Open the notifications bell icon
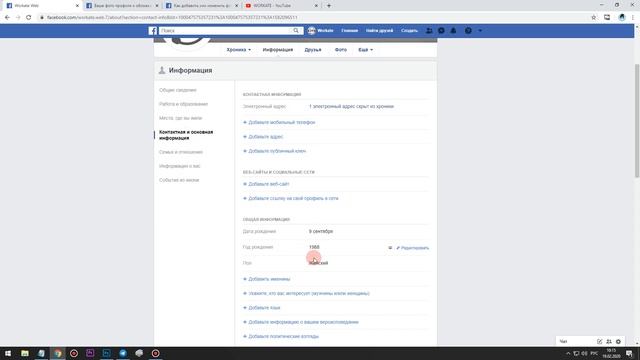 point(453,31)
